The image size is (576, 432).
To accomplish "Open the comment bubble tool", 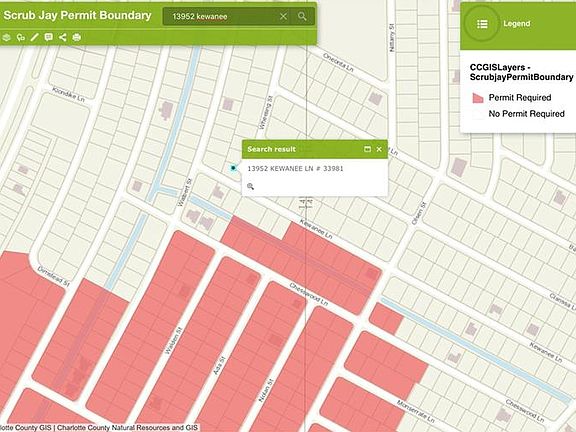I will [x=48, y=37].
